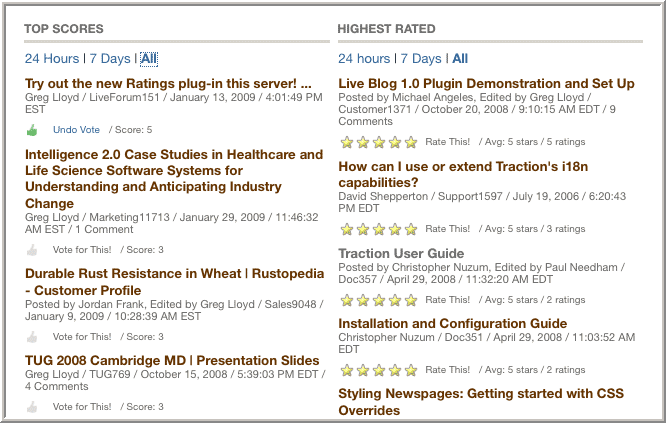Click thumbs-up icon for Intelligence 2.0 Case Studies
This screenshot has height=423, width=666.
tap(32, 250)
